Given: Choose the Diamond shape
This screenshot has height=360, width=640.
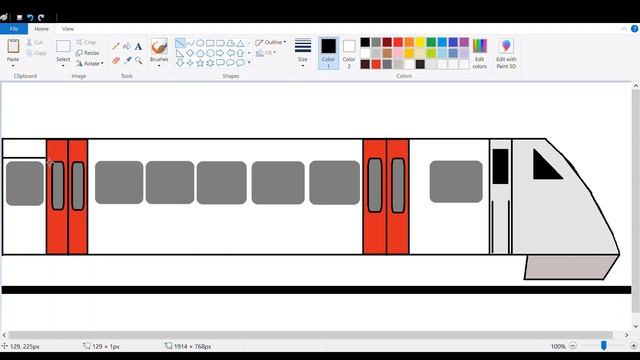Looking at the screenshot, I should [x=190, y=53].
